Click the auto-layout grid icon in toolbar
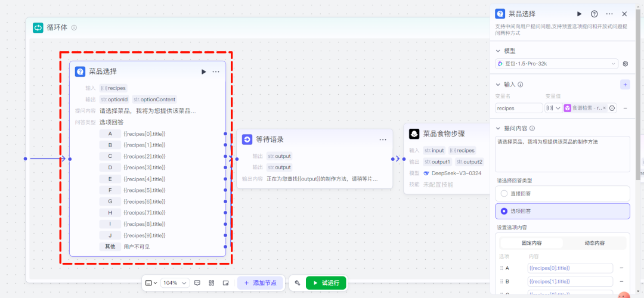This screenshot has width=644, height=298. coord(212,283)
